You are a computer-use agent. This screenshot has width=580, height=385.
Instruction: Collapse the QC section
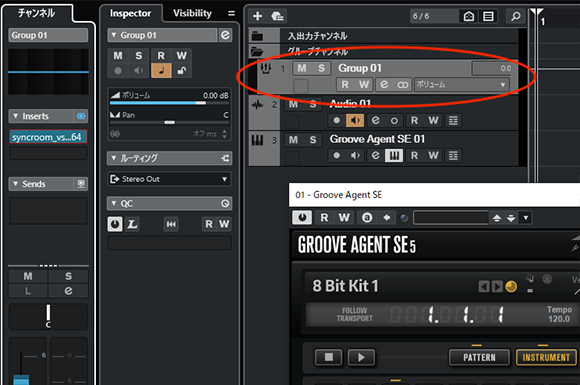[114, 203]
